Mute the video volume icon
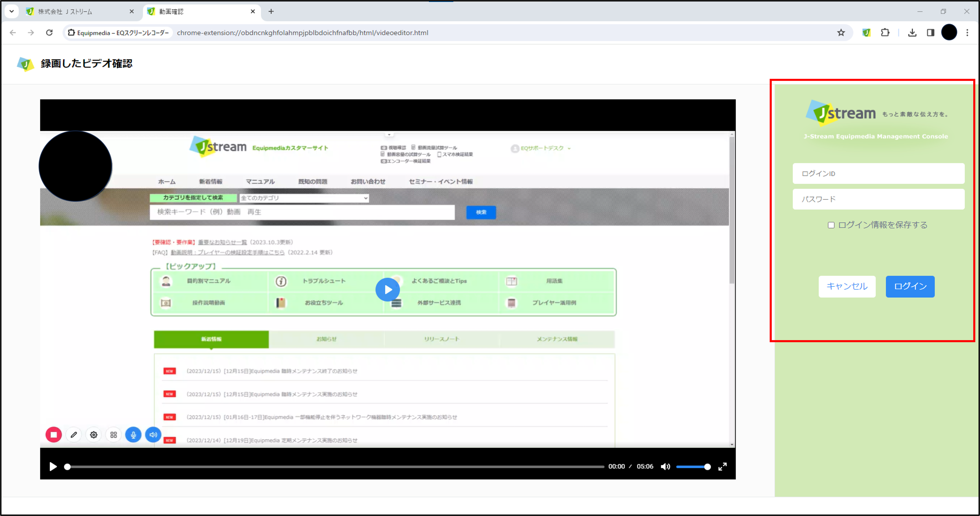The image size is (980, 516). 665,467
